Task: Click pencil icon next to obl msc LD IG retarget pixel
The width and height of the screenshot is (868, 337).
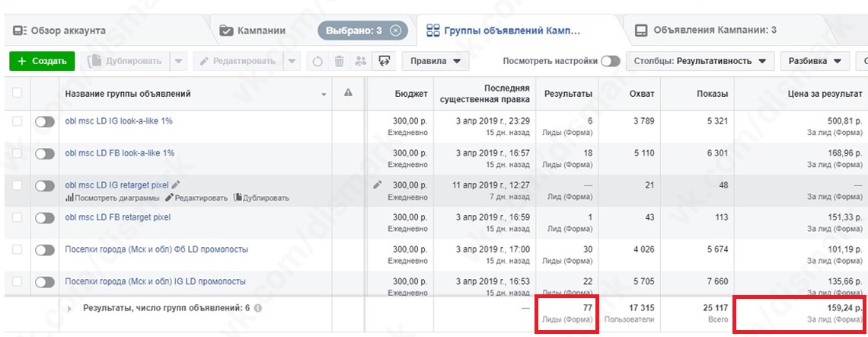Action: point(176,185)
